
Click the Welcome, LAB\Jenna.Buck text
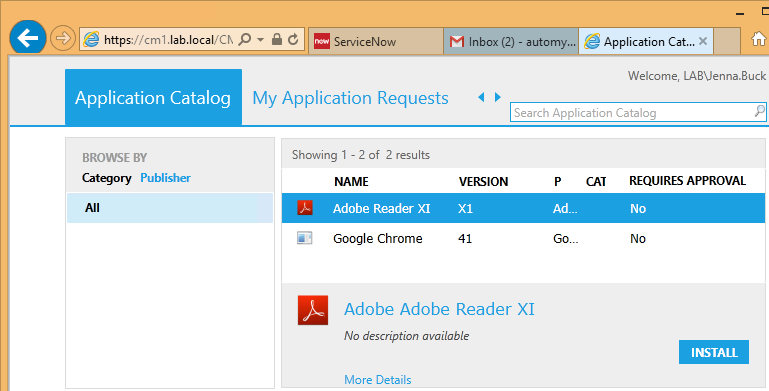(x=696, y=76)
